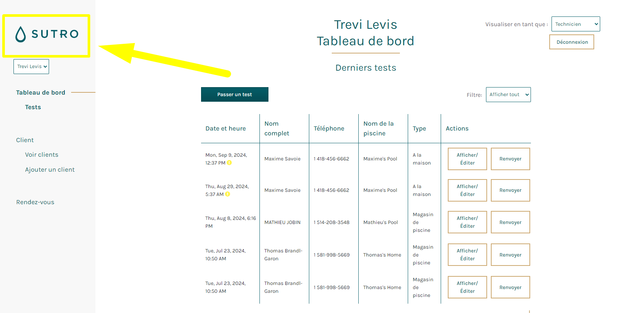Renvoyer the Sep 9 Maxime Savoie test
Image resolution: width=644 pixels, height=313 pixels.
pos(510,159)
